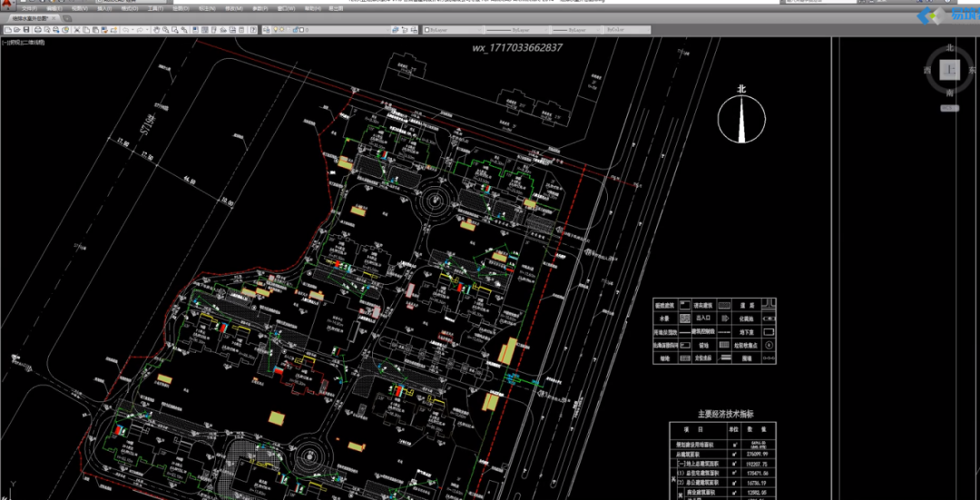Screen dimensions: 980x500
Task: Click the New drawing icon
Action: [x=8, y=30]
